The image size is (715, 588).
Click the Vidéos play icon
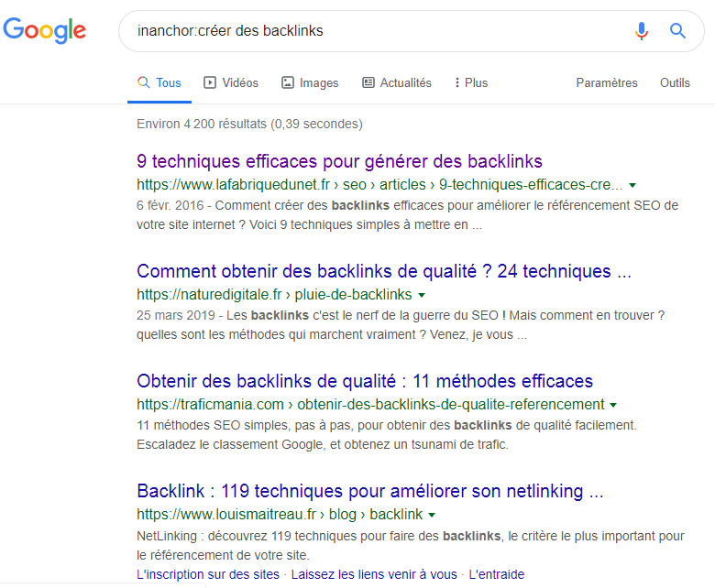click(x=210, y=82)
